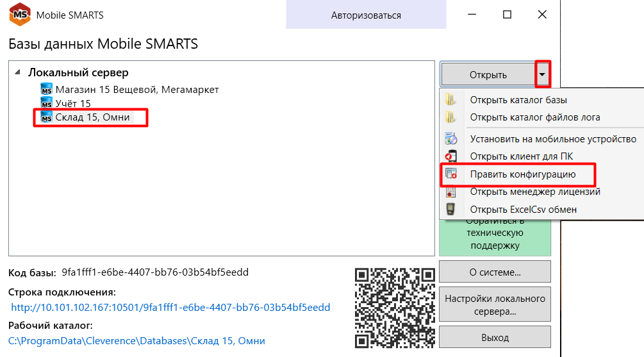The width and height of the screenshot is (644, 357).
Task: Open the connection string http link
Action: pyautogui.click(x=170, y=307)
